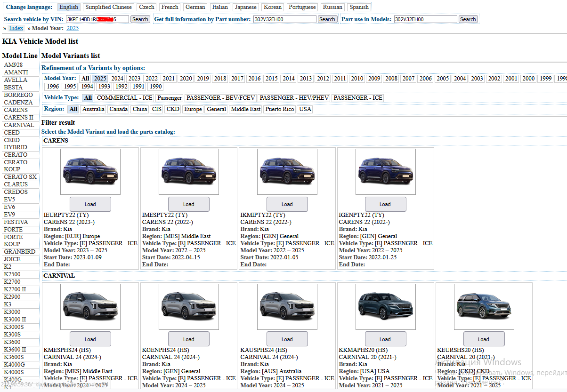
Task: Filter Model Year to 1990
Action: point(155,87)
